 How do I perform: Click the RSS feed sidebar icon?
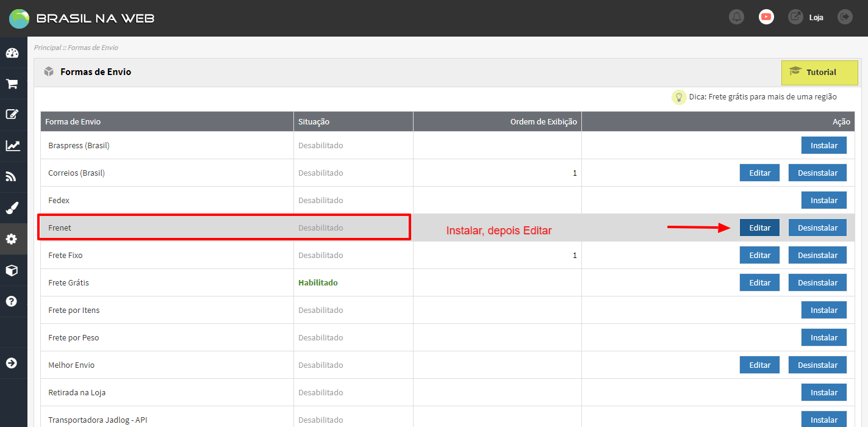click(x=12, y=177)
